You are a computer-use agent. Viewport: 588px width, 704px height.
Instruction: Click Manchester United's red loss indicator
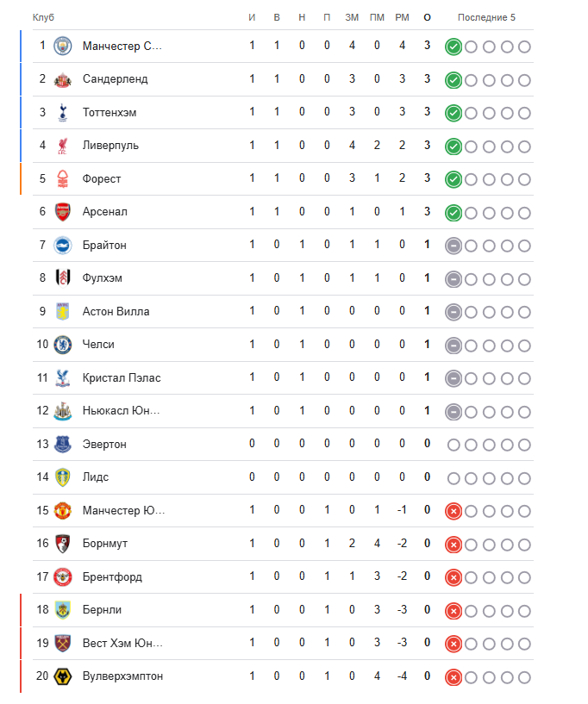point(454,511)
